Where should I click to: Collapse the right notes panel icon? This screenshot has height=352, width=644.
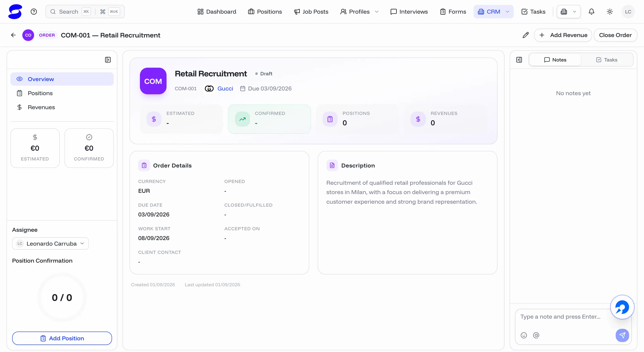tap(519, 60)
